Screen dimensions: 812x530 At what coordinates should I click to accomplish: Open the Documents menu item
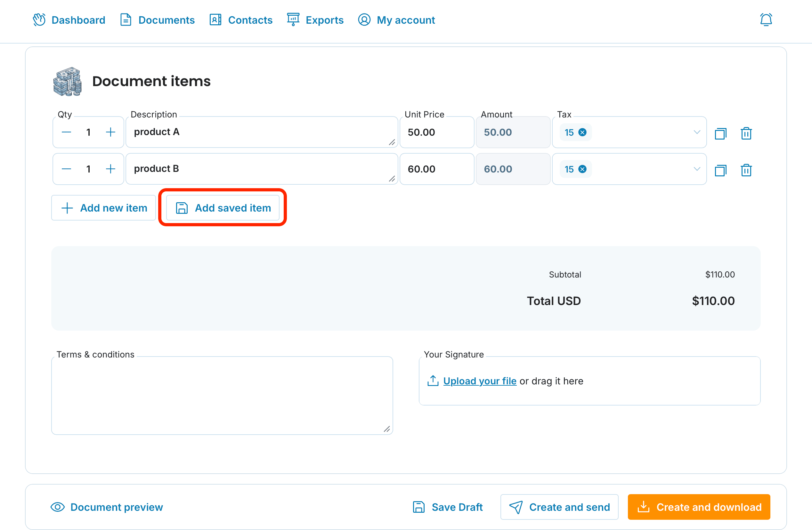(x=157, y=20)
